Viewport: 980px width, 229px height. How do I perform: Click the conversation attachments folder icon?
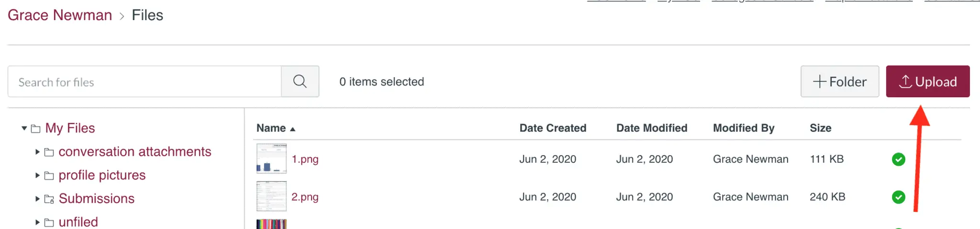(x=49, y=152)
